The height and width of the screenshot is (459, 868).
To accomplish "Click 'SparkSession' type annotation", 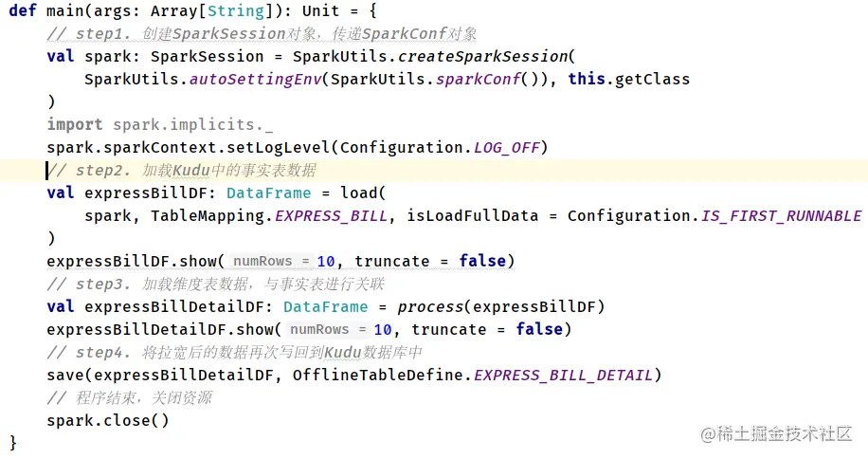I will pyautogui.click(x=207, y=56).
